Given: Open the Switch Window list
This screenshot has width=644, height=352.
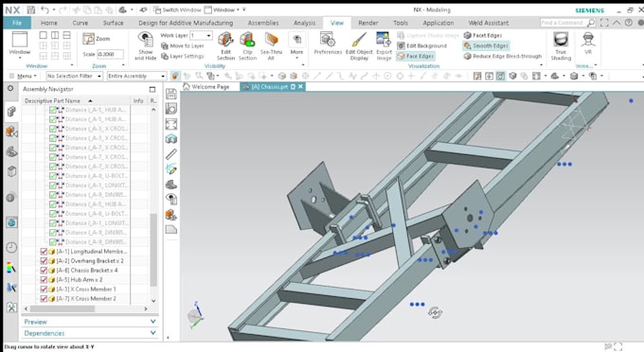Looking at the screenshot, I should (x=177, y=9).
